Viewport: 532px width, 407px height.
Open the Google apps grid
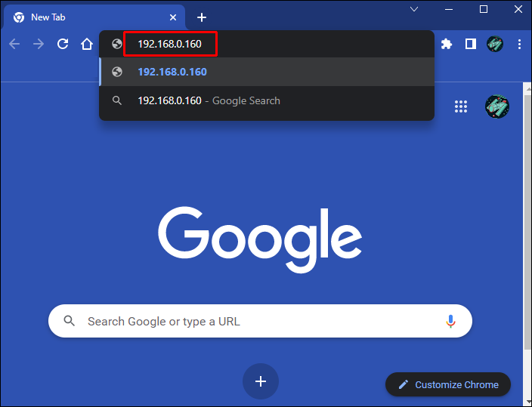461,106
